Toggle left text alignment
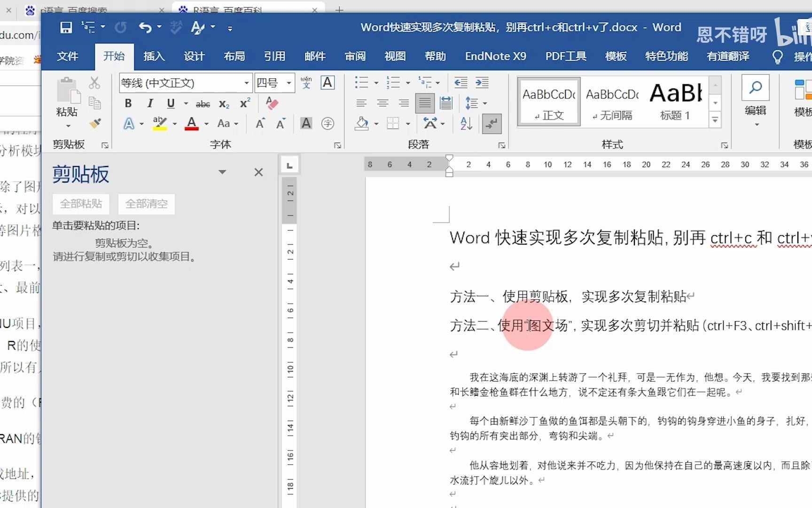This screenshot has width=812, height=508. tap(361, 103)
